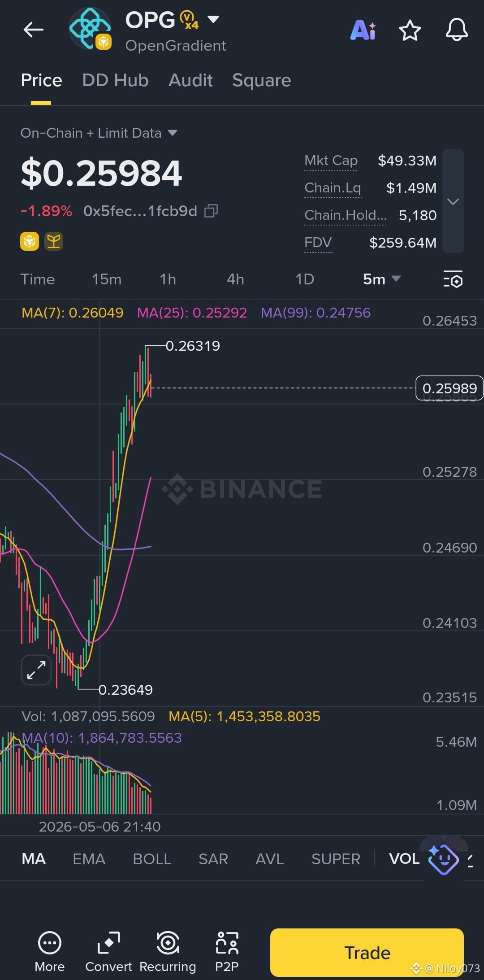Toggle the EMA indicator
Screen dimensions: 484x980
click(x=89, y=858)
